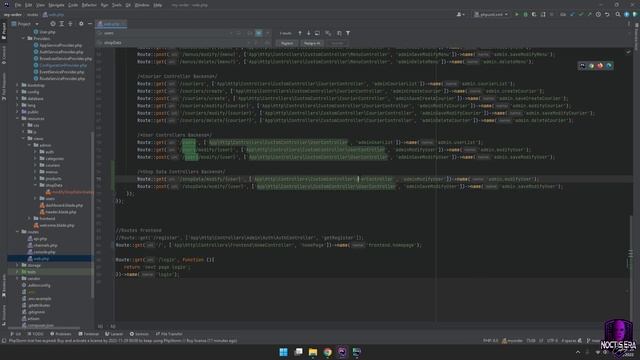
Task: Expand the bootstrap folder
Action: tap(18, 85)
